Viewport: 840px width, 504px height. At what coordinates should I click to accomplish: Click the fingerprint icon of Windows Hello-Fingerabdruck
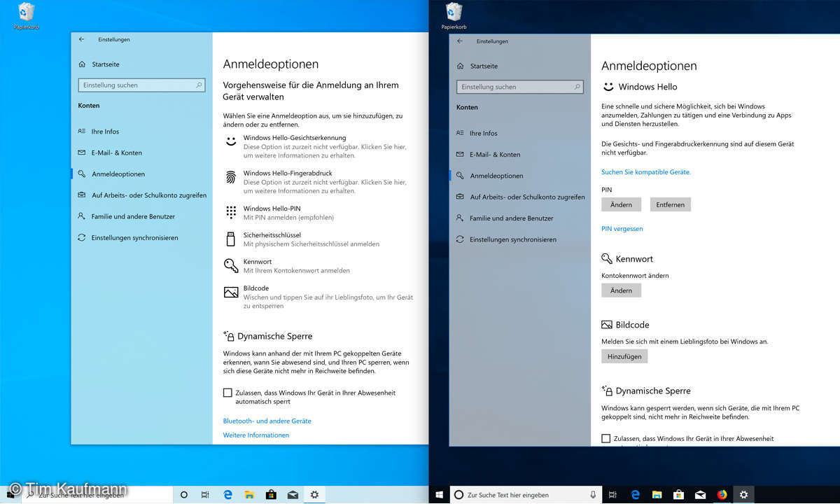[x=231, y=177]
